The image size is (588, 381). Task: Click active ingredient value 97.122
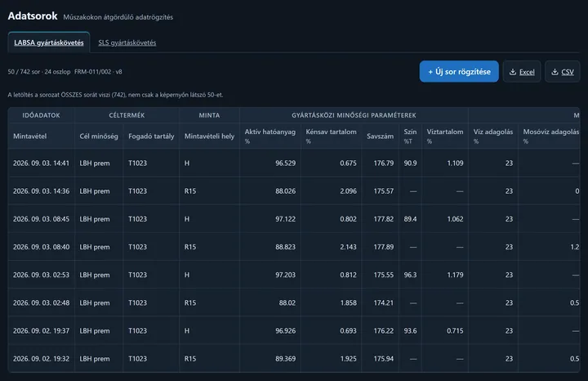coord(285,219)
